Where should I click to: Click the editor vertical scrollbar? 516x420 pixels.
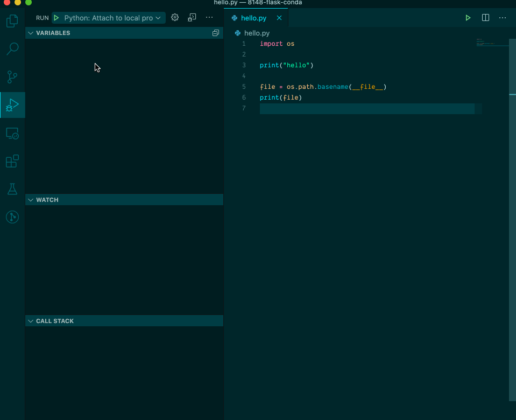pos(512,220)
